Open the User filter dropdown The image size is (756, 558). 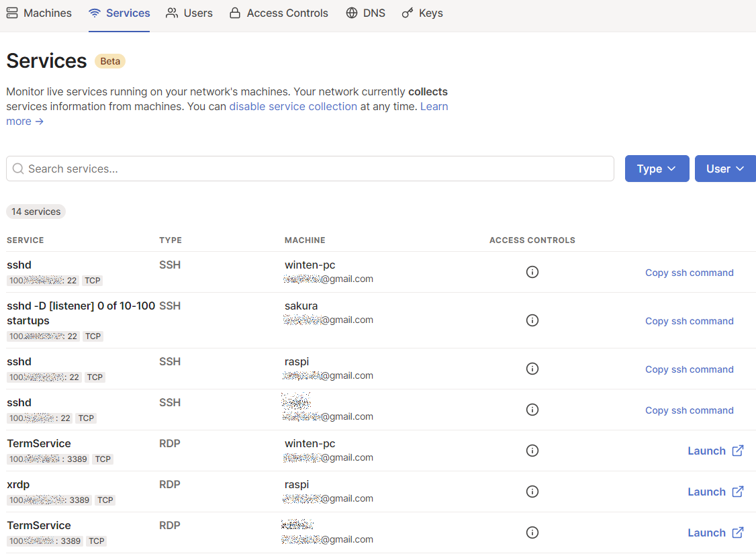point(725,169)
